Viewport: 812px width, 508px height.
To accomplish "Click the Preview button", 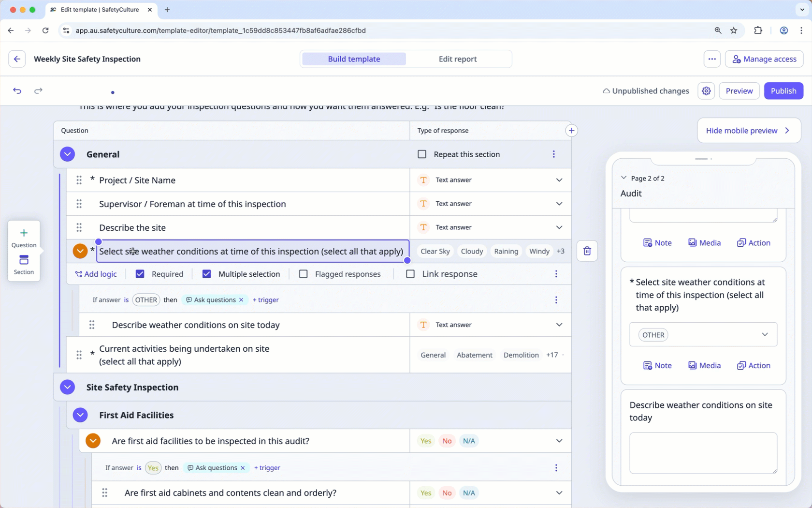I will point(739,91).
